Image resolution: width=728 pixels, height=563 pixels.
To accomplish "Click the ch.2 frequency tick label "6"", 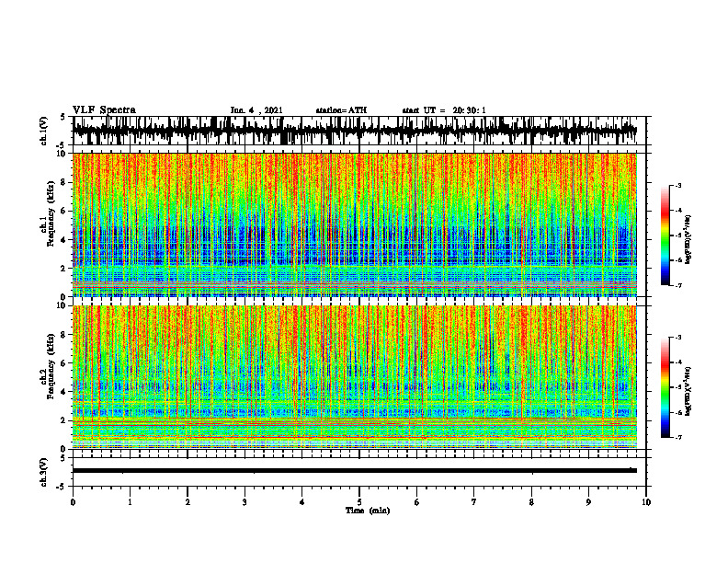I will click(x=64, y=362).
